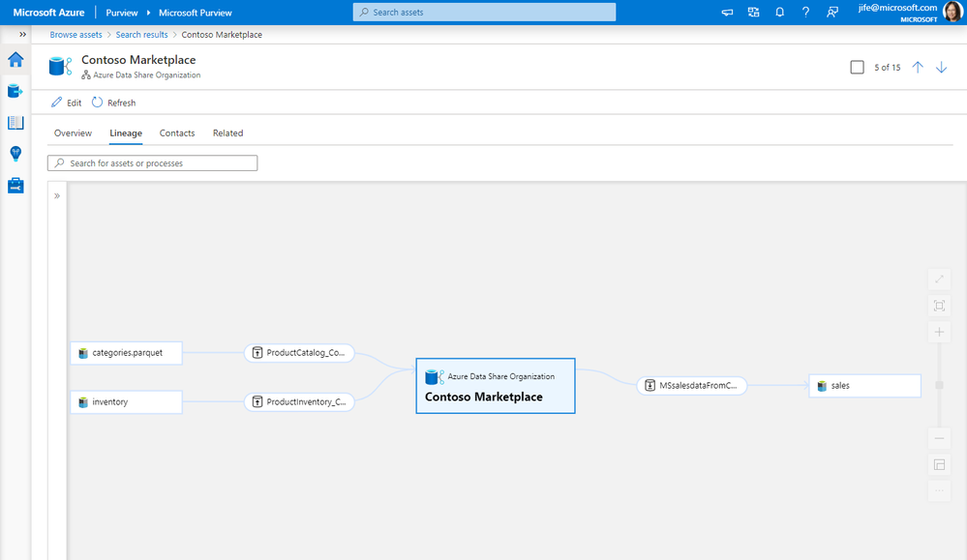
Task: Click the Search assets box
Action: [484, 13]
